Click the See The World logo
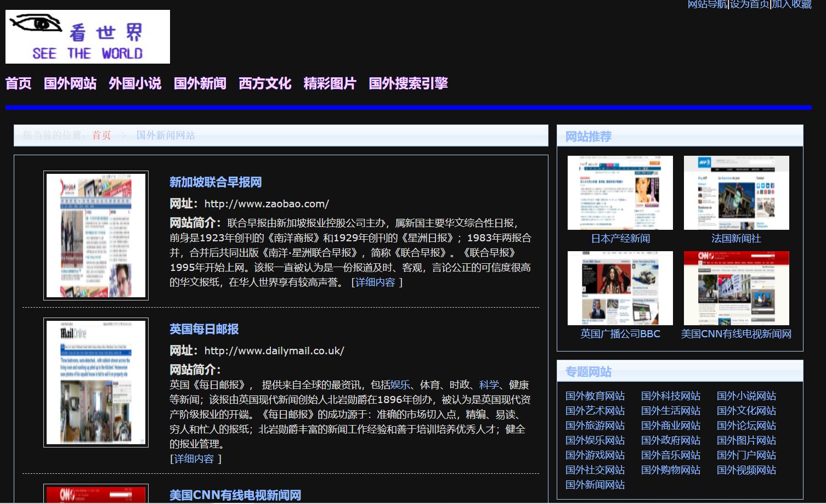 tap(88, 37)
